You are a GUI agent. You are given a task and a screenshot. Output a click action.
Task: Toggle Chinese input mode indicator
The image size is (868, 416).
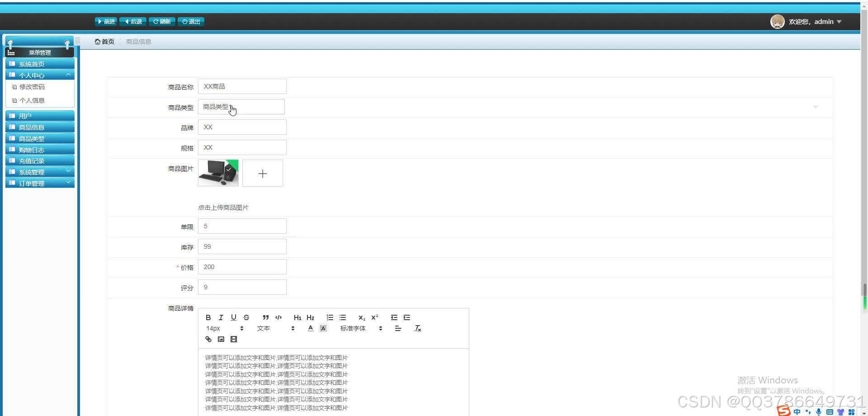[797, 411]
